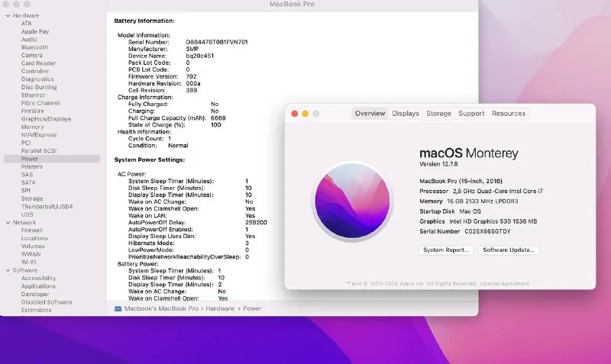Select Developer under Software

35,294
